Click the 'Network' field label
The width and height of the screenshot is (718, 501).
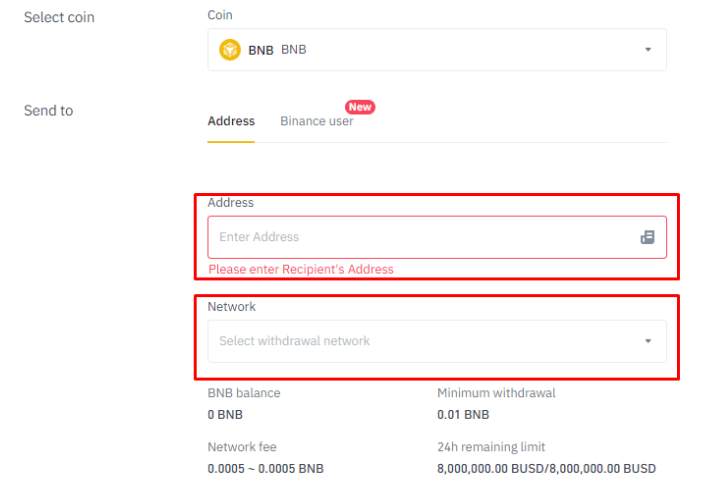[x=231, y=307]
